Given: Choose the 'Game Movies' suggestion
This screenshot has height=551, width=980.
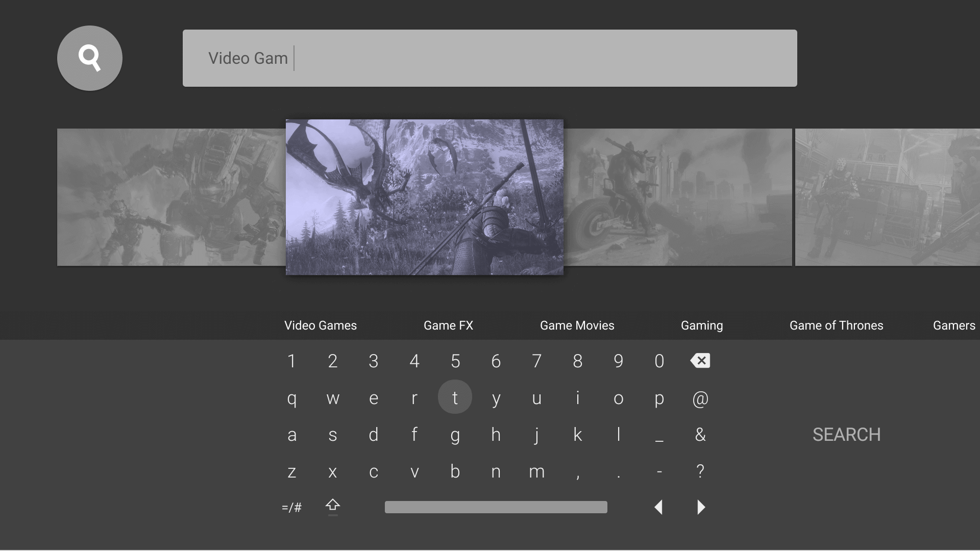Looking at the screenshot, I should tap(577, 325).
